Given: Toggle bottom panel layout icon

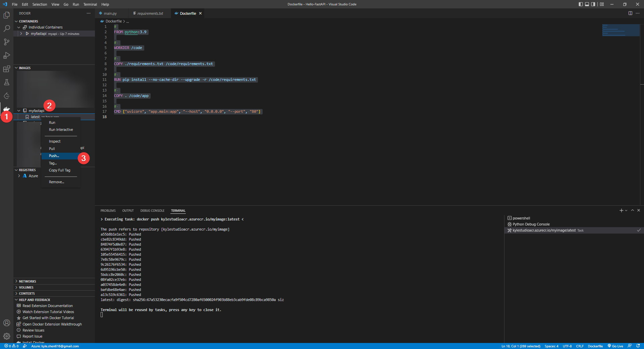Looking at the screenshot, I should pos(587,4).
